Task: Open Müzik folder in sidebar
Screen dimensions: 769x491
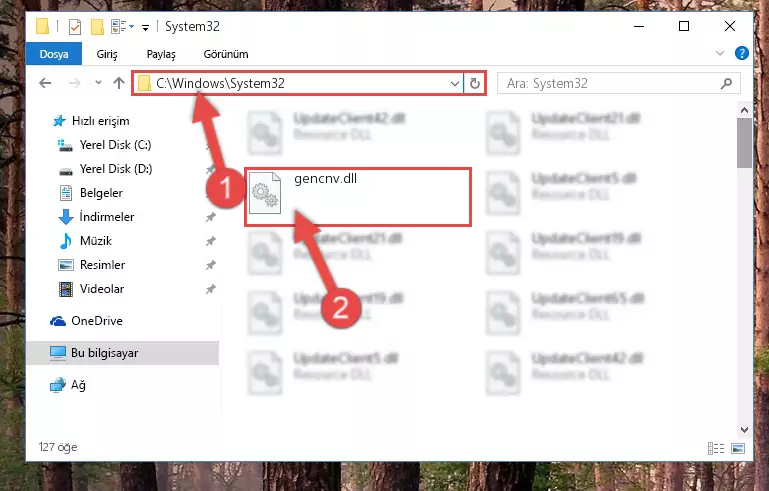Action: [96, 241]
